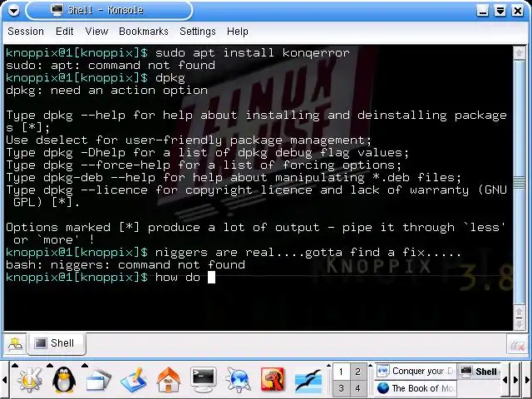The image size is (532, 399).
Task: Open the Session menu
Action: 26,32
